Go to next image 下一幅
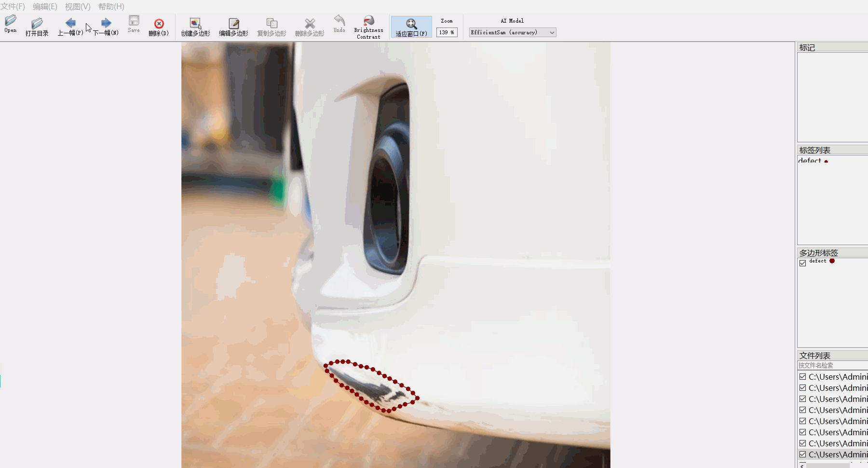Viewport: 868px width, 468px height. [x=106, y=27]
